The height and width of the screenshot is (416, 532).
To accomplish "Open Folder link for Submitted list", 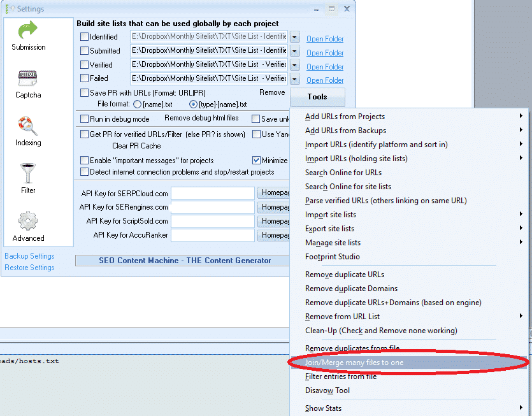I will point(325,53).
